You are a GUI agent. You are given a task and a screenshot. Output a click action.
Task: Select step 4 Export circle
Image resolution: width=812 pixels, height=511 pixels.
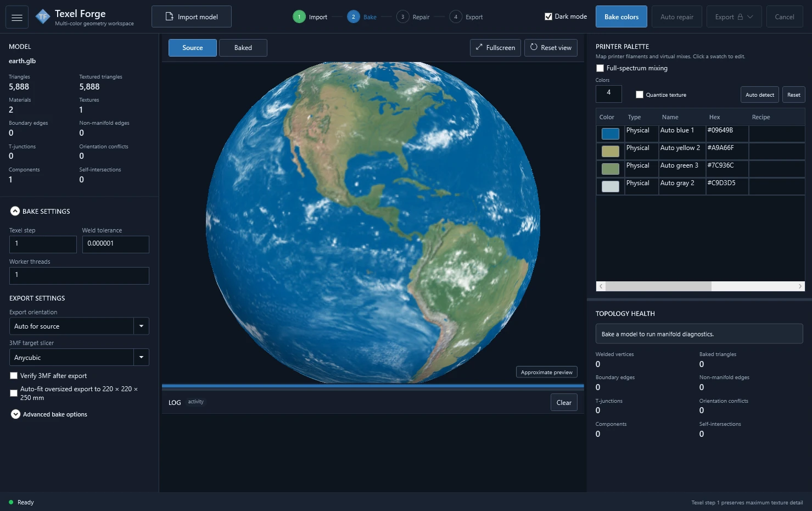point(456,17)
